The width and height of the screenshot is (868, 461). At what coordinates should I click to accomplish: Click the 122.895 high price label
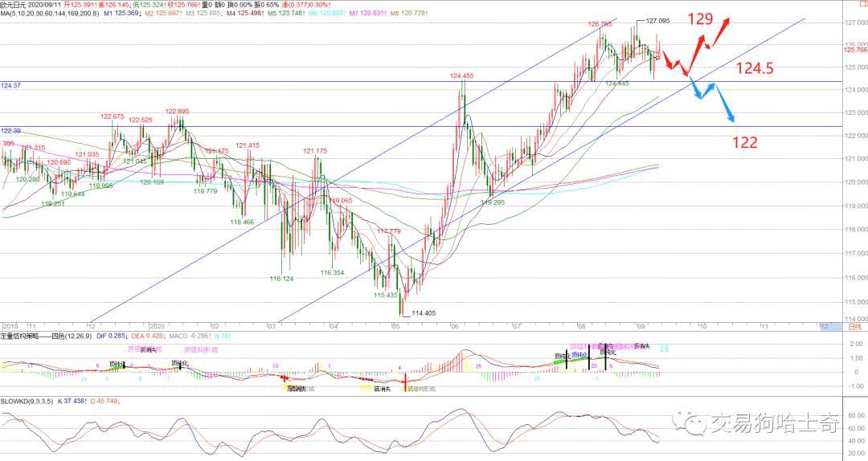point(177,112)
